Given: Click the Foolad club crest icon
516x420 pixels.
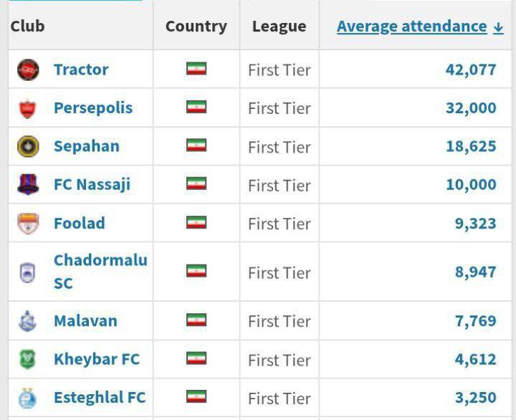Looking at the screenshot, I should coord(28,223).
